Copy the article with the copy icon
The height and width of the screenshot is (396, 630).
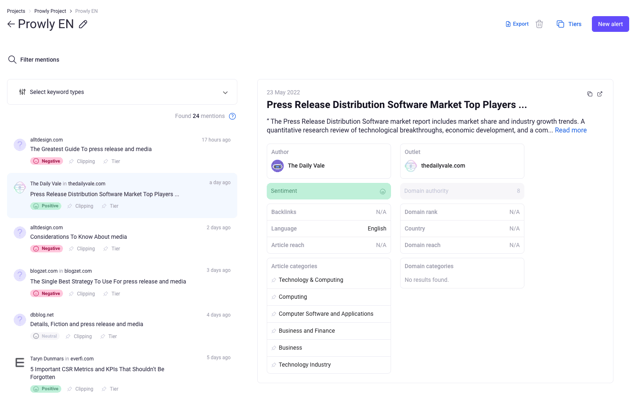pyautogui.click(x=589, y=94)
